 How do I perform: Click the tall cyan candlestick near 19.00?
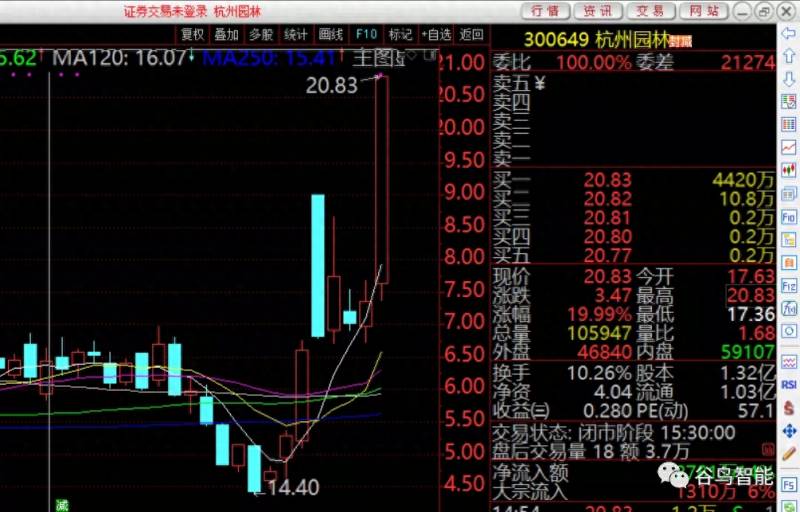(x=318, y=266)
